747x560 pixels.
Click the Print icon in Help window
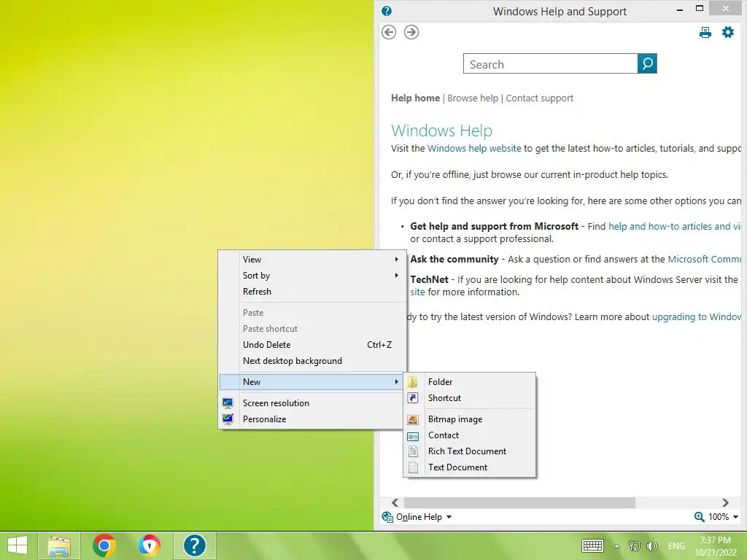point(705,32)
